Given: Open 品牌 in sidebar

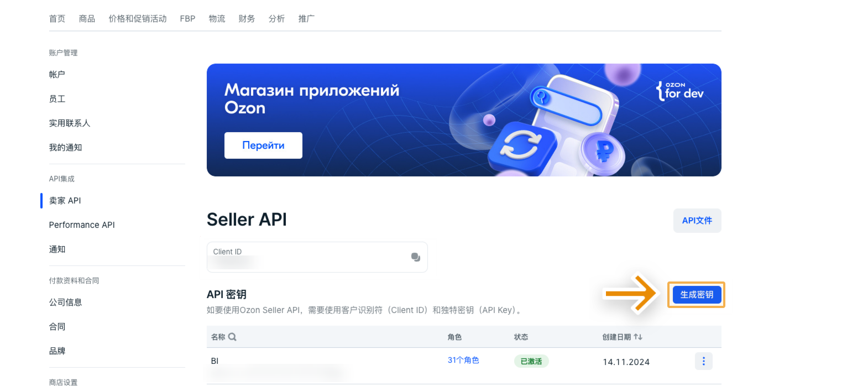Looking at the screenshot, I should pos(57,351).
